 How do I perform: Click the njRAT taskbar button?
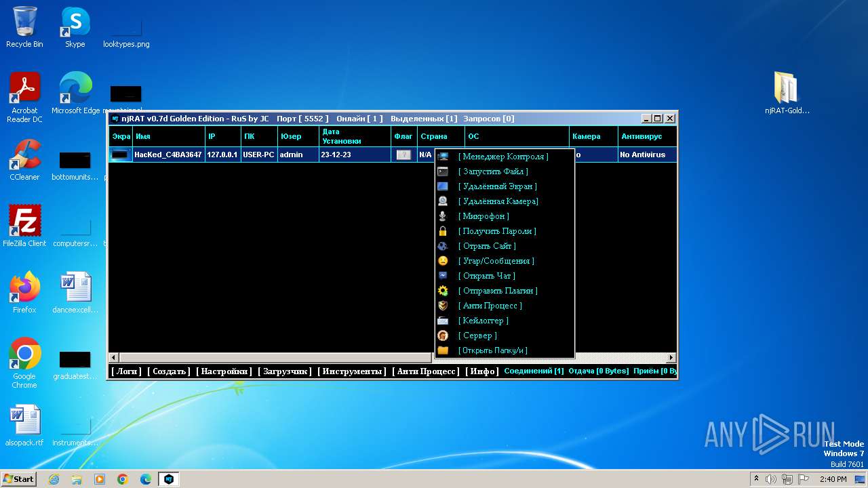coord(169,479)
